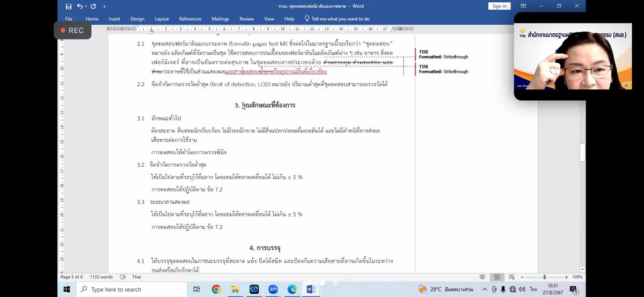Open File Explorer from the taskbar
This screenshot has height=297, width=644.
click(235, 289)
